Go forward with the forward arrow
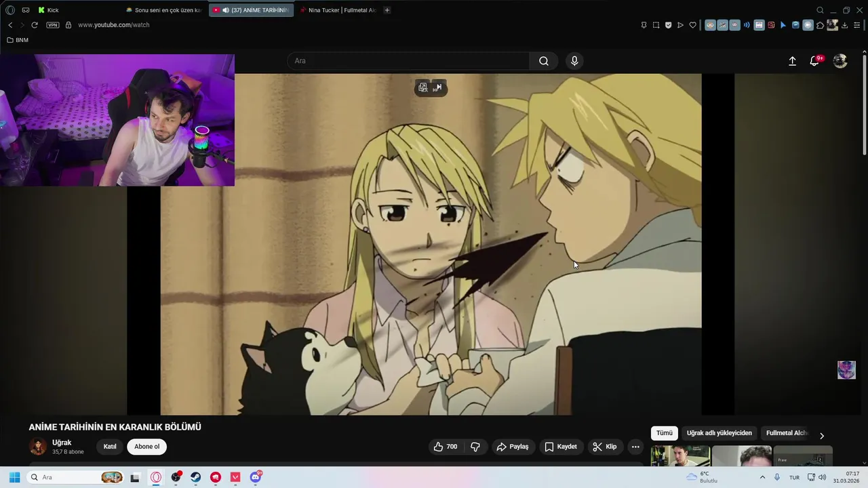The width and height of the screenshot is (868, 488). tap(22, 25)
